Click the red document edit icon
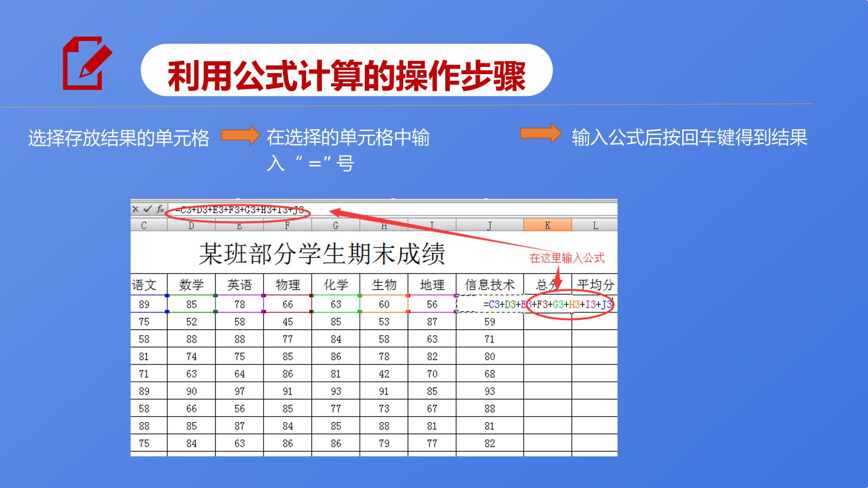The width and height of the screenshot is (868, 488). click(87, 63)
